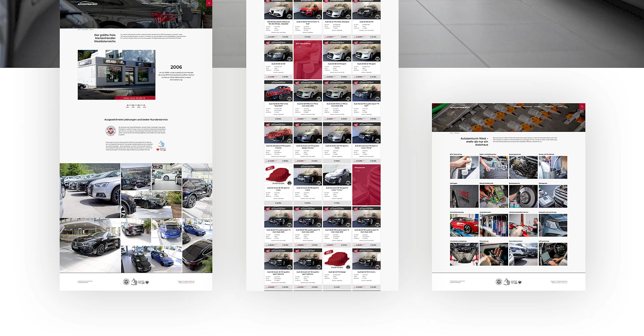644x336 pixels.
Task: Open the Räder- und Reifenservice photo
Action: (x=494, y=167)
